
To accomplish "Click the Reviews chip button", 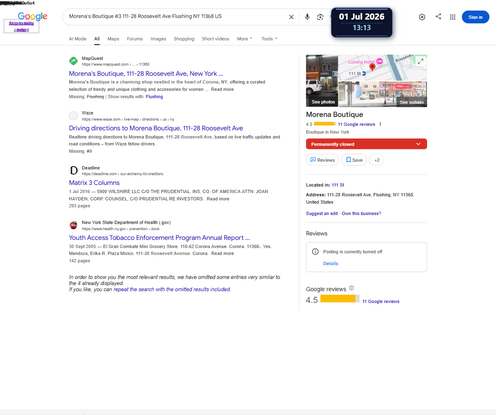I will [322, 160].
